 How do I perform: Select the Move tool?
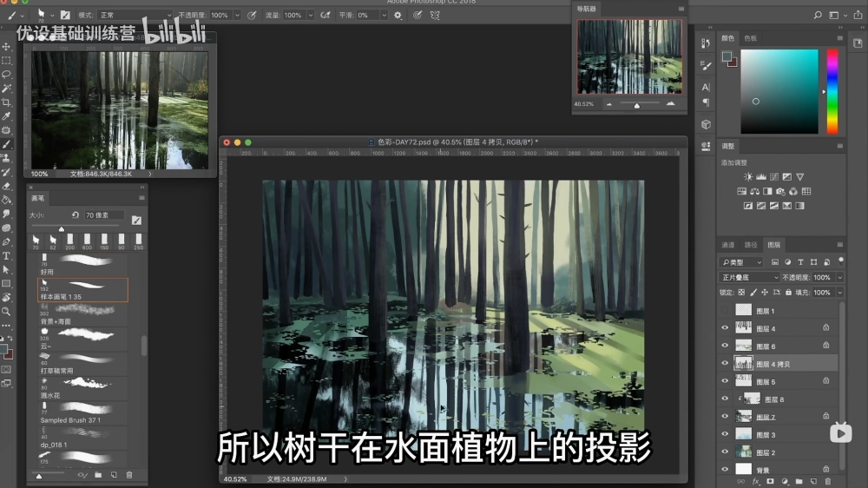click(x=7, y=47)
